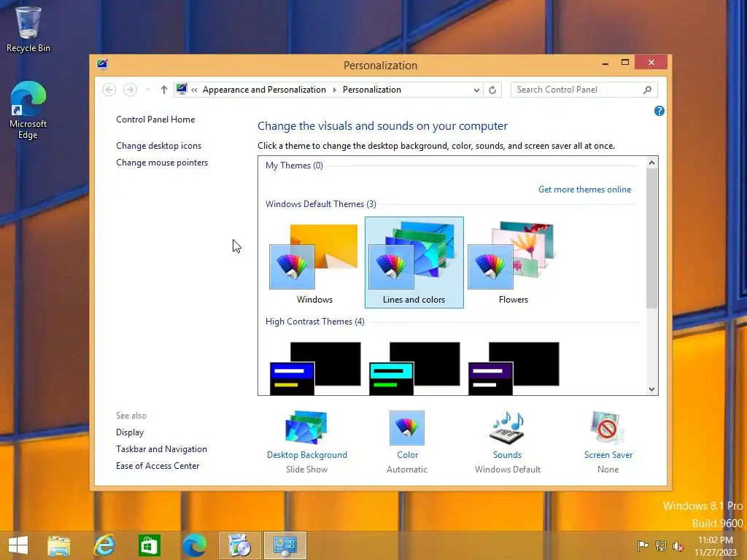Launch Internet Explorer from the taskbar
Screen dimensions: 747x560
tap(104, 545)
